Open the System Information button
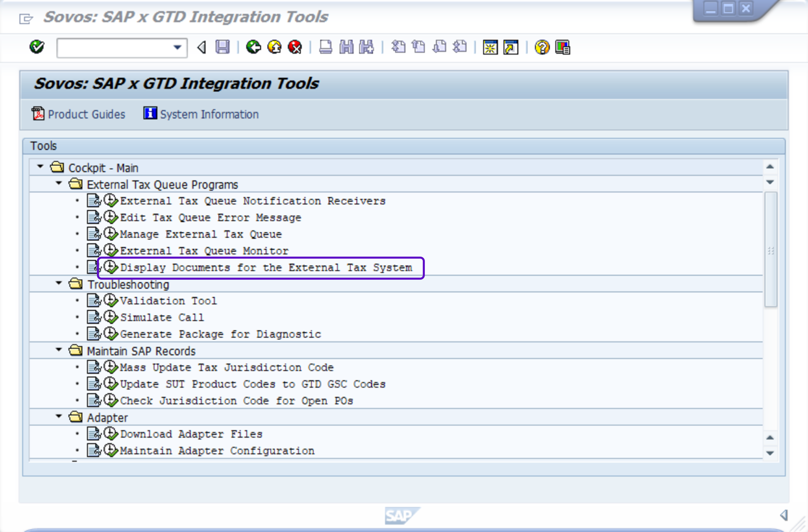This screenshot has height=532, width=808. coord(201,115)
